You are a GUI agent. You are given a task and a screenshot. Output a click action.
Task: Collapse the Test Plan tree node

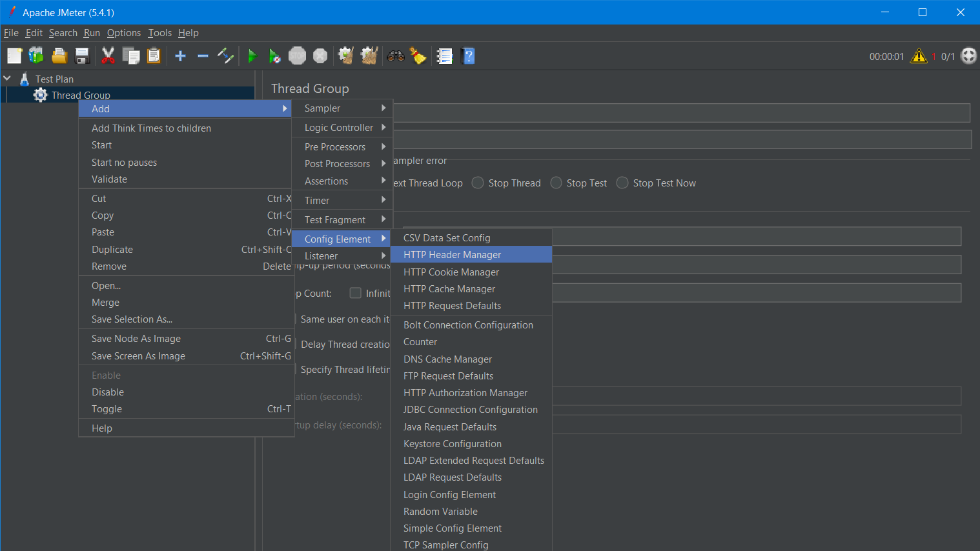click(7, 78)
